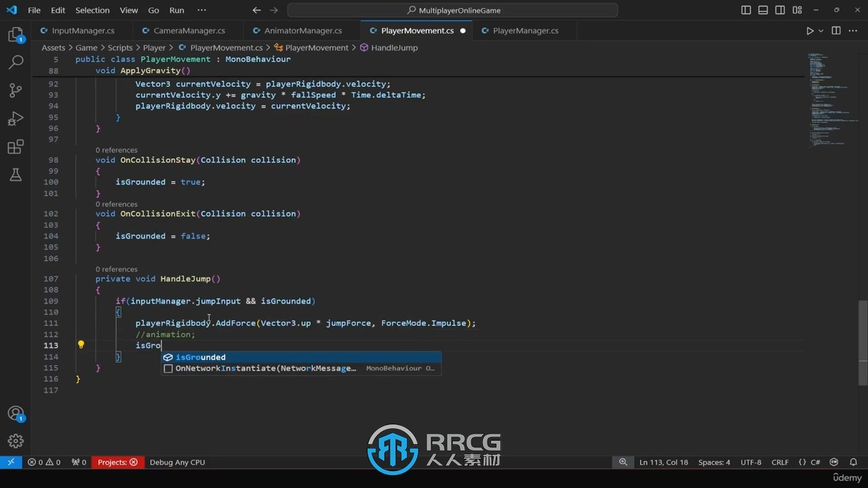Click the VS Code logo in title bar
Screen dimensions: 868x488
click(x=12, y=10)
